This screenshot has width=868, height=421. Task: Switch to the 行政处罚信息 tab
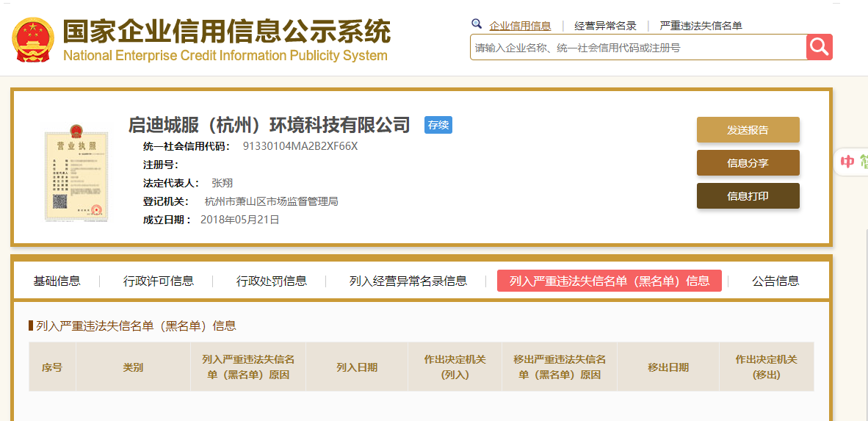pos(271,281)
